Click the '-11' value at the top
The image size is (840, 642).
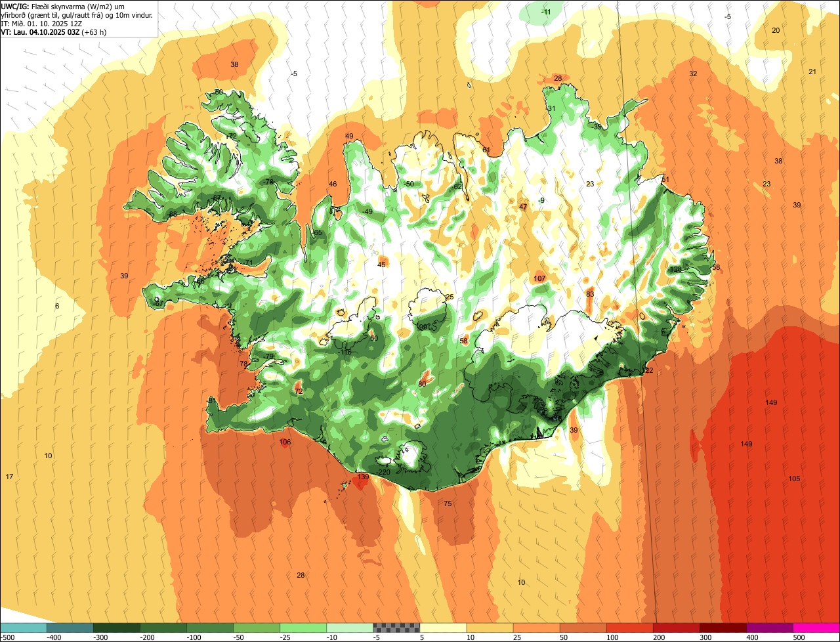(x=546, y=12)
